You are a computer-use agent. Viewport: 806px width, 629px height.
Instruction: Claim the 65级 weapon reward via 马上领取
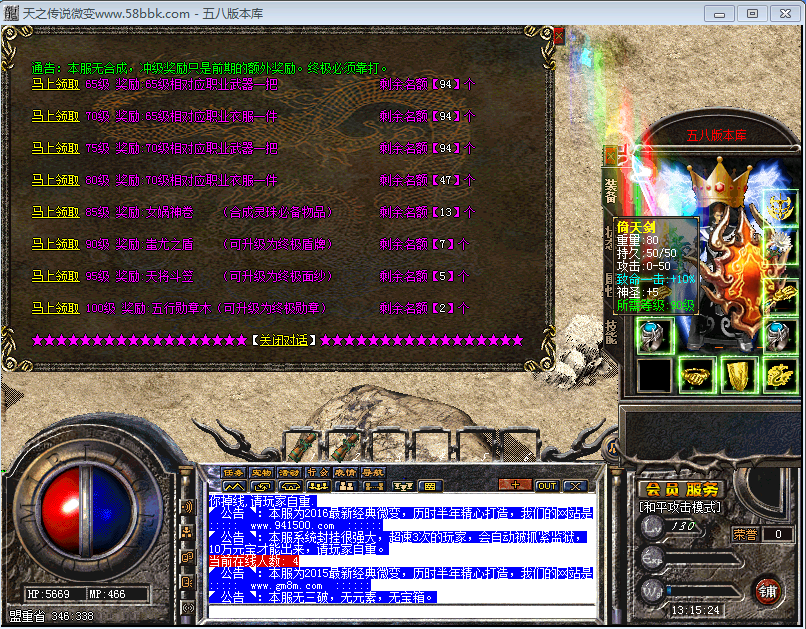[x=56, y=84]
